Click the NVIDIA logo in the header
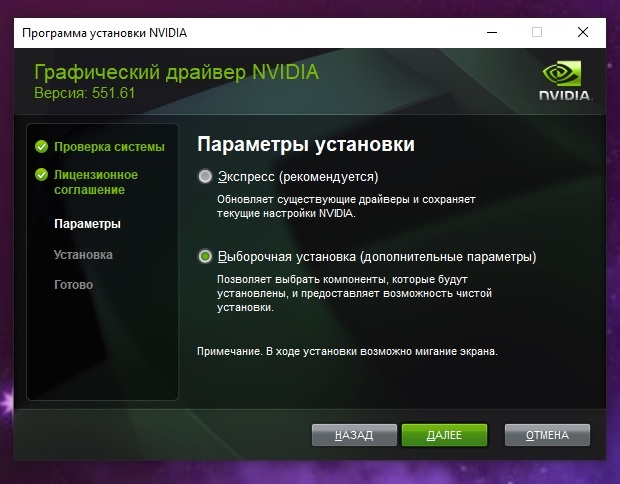 point(565,81)
